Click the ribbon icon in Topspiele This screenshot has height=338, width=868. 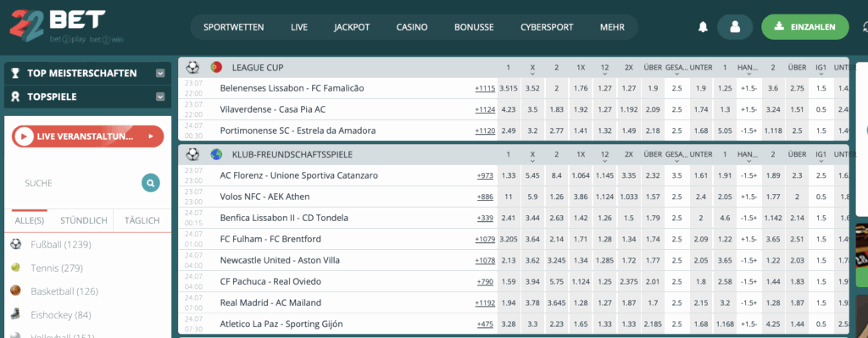coord(15,97)
